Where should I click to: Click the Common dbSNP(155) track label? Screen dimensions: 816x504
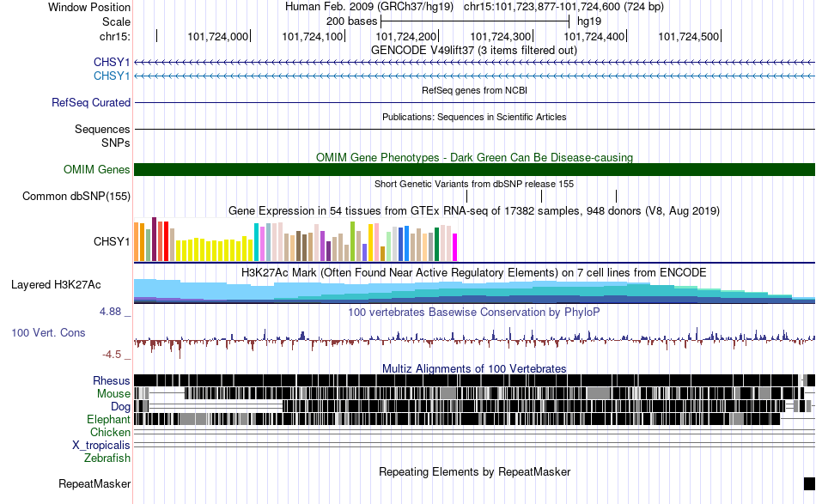(76, 196)
